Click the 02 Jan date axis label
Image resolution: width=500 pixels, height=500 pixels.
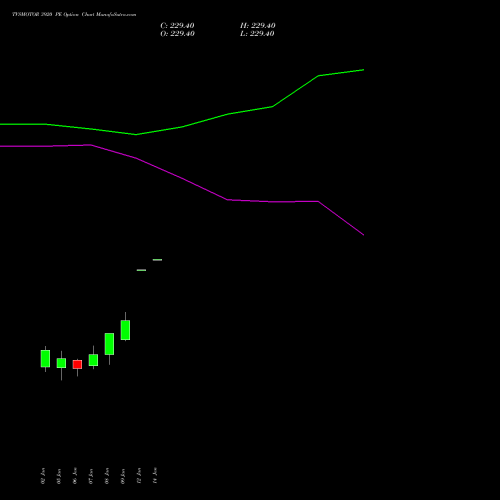(43, 476)
